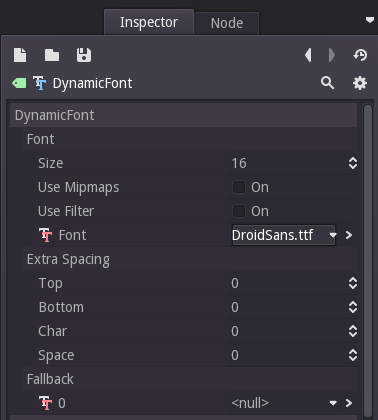Viewport: 378px width, 420px height.
Task: Open the DroidSans.ttf font dropdown
Action: pos(284,235)
